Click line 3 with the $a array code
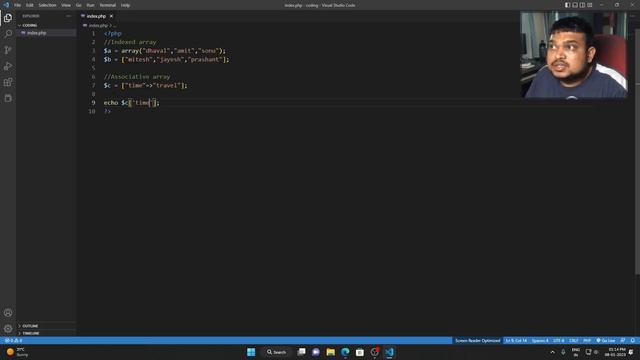The height and width of the screenshot is (360, 640). coord(164,51)
